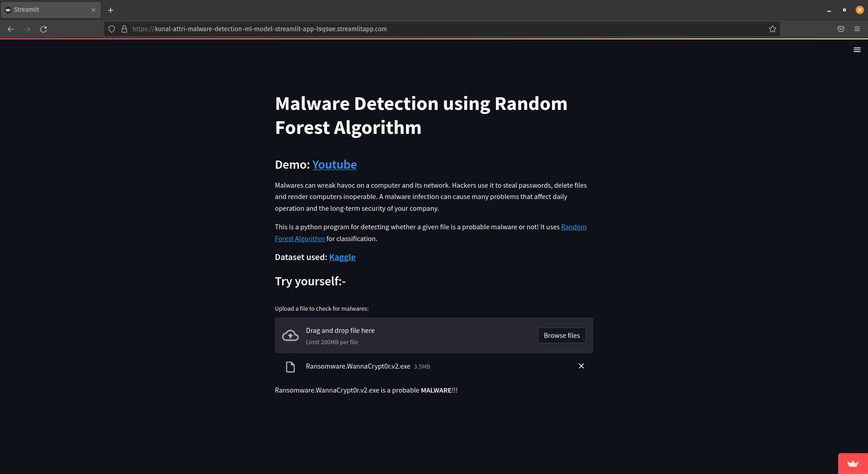868x474 pixels.
Task: Click the Save to Pocket icon
Action: point(840,29)
